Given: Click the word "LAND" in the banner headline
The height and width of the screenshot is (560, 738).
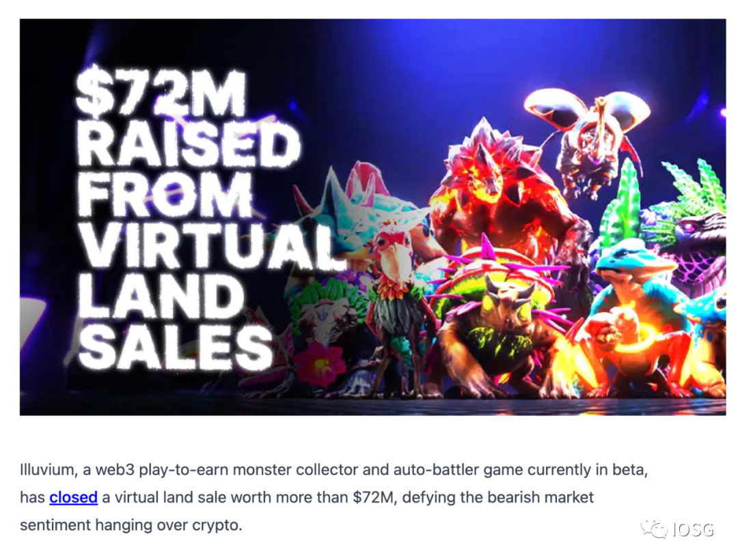Looking at the screenshot, I should coord(161,298).
